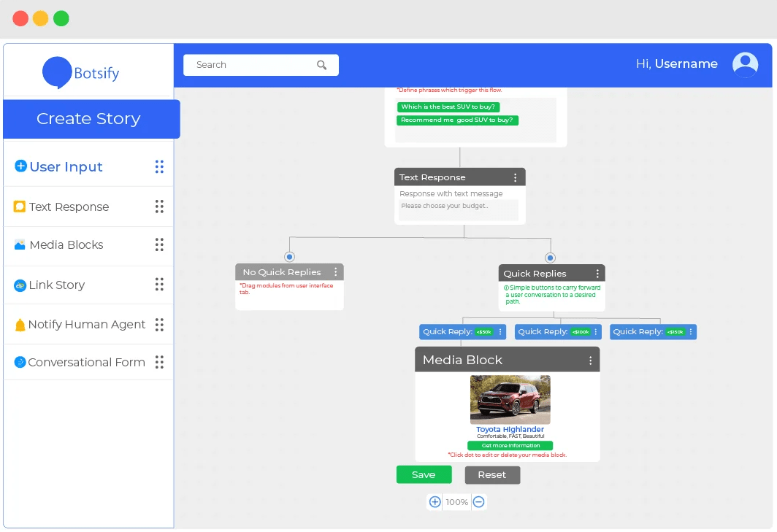The height and width of the screenshot is (532, 777).
Task: Open the Text Response block options menu
Action: [516, 177]
